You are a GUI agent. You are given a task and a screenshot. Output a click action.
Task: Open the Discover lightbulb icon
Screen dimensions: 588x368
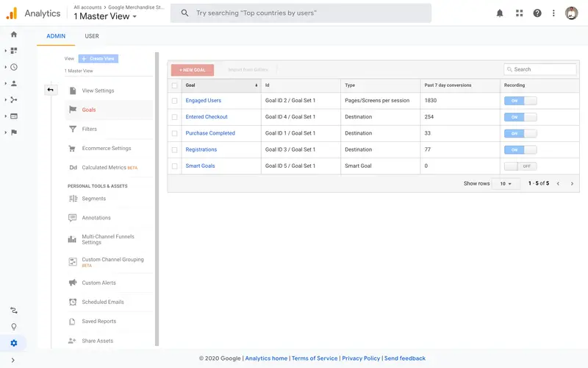[14, 327]
